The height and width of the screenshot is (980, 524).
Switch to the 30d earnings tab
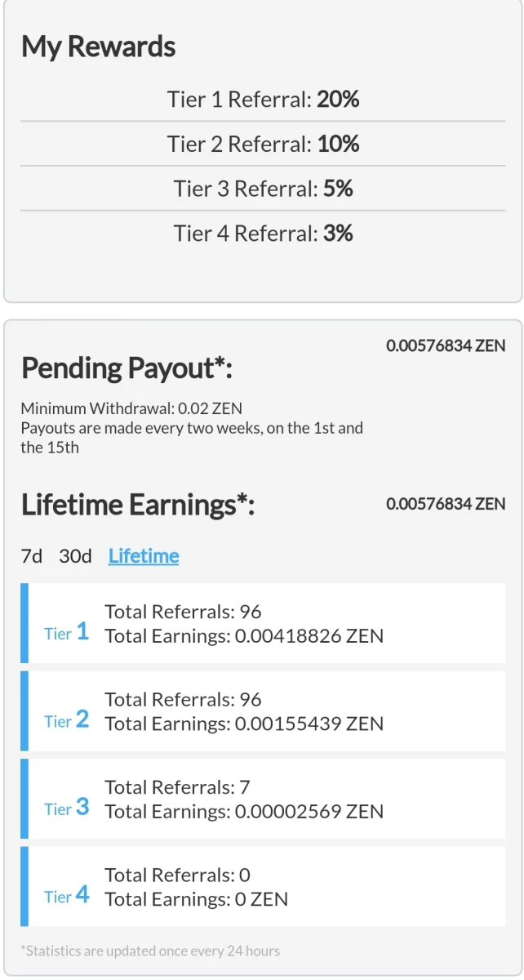coord(75,556)
